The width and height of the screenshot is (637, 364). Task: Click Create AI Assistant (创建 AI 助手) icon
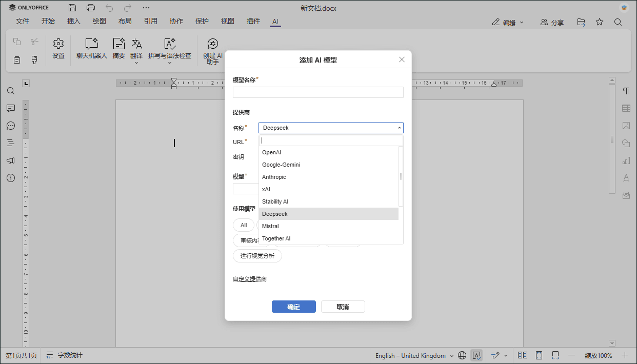[213, 51]
